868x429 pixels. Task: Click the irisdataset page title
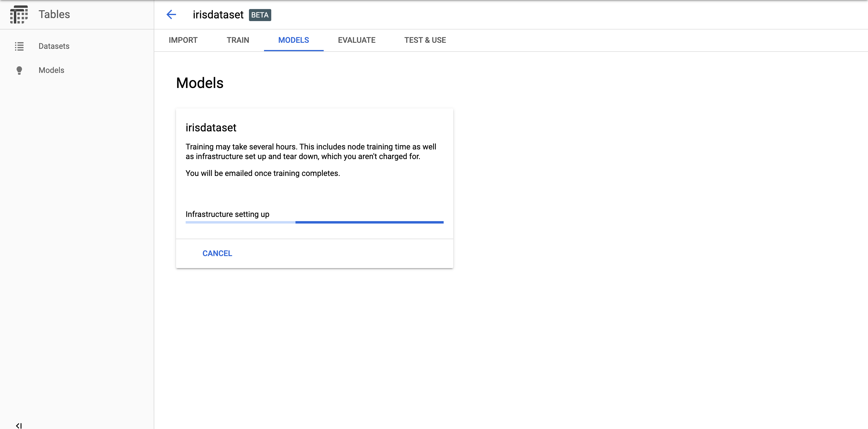click(x=218, y=14)
